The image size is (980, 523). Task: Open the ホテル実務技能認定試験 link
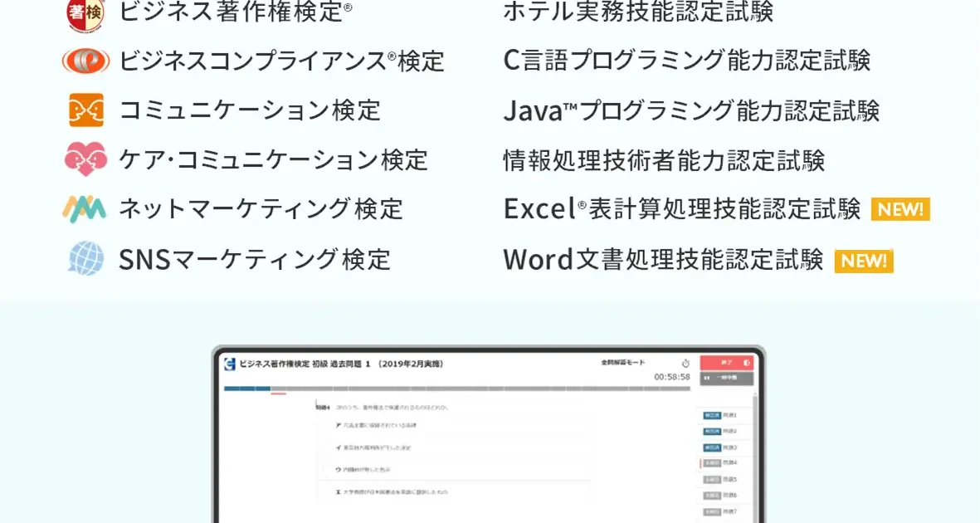(x=637, y=12)
